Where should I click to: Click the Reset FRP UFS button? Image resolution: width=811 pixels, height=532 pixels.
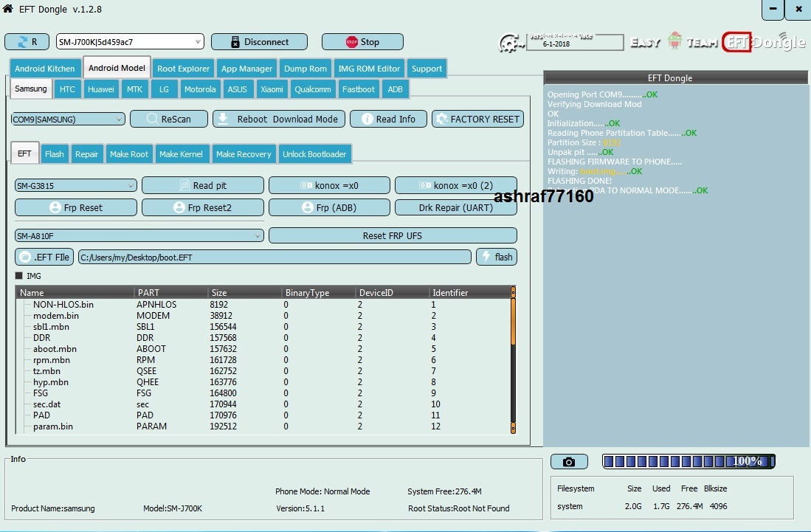point(393,236)
